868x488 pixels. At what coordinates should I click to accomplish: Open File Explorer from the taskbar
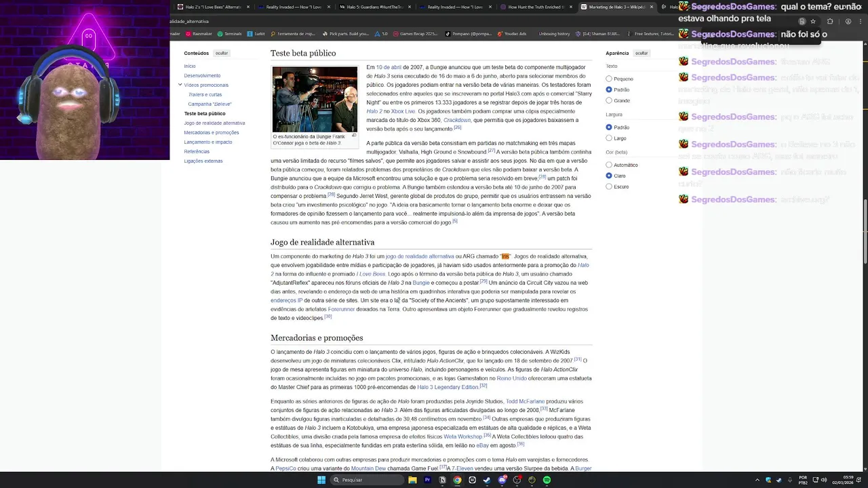coord(412,480)
